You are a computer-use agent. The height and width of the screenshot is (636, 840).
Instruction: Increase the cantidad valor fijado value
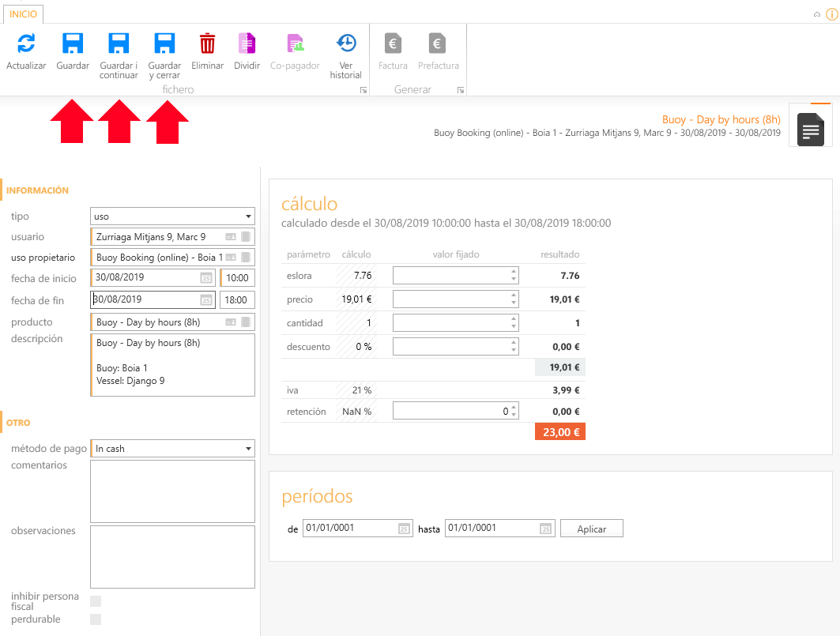(x=514, y=319)
